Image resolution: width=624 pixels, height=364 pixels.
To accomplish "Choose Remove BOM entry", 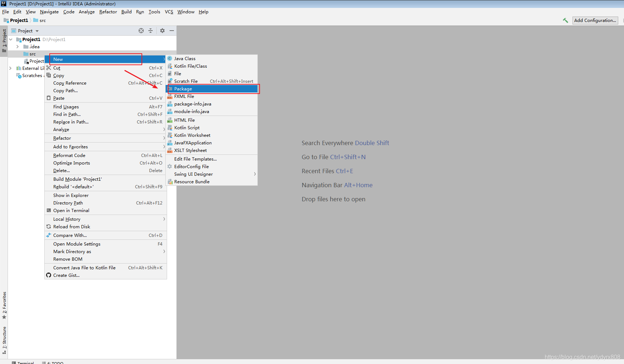I will [106, 259].
